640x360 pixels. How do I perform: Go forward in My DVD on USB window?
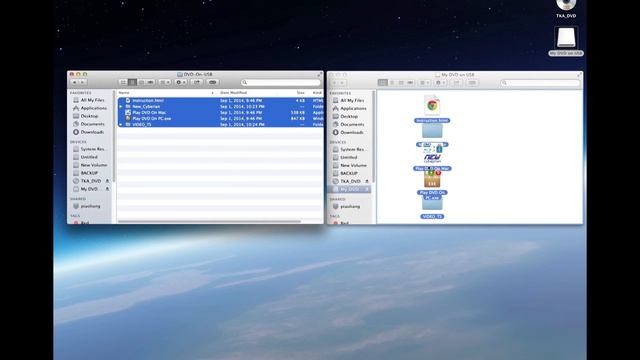(x=342, y=83)
